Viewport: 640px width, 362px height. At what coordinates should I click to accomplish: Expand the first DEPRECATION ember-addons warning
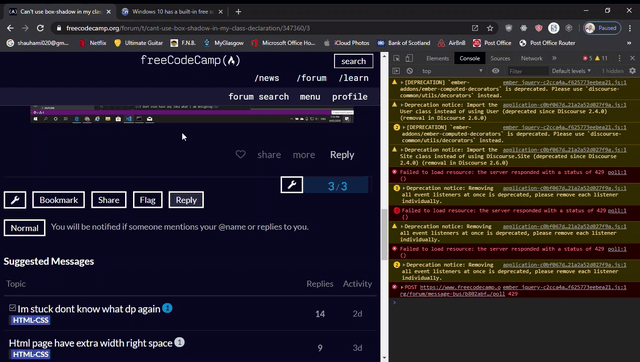pyautogui.click(x=402, y=82)
